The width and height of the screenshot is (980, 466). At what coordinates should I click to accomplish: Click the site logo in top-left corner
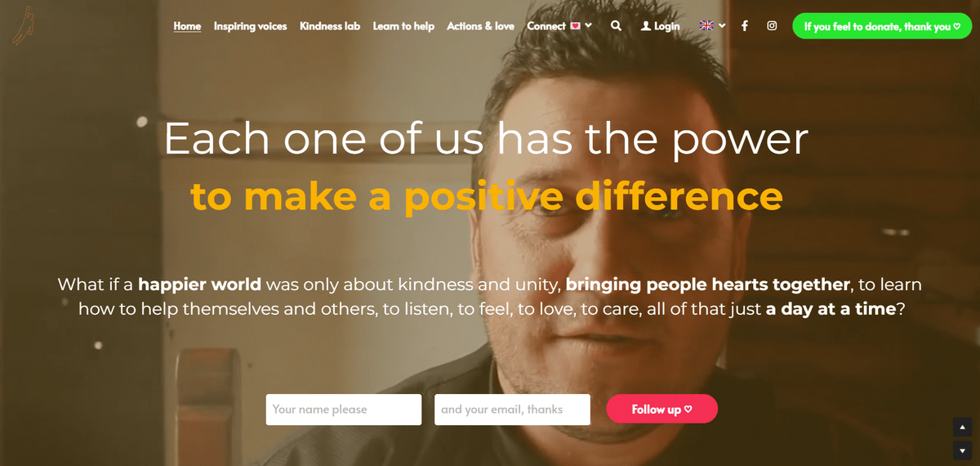pyautogui.click(x=23, y=26)
